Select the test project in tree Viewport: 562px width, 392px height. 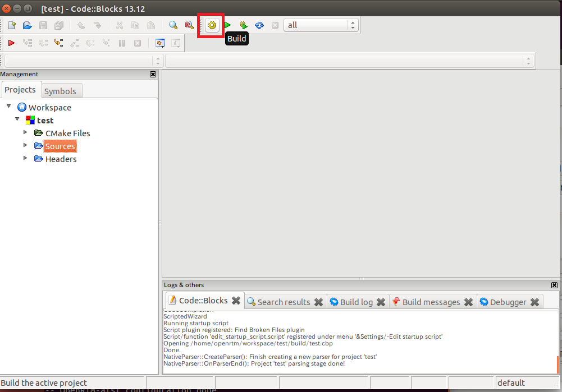pos(45,120)
